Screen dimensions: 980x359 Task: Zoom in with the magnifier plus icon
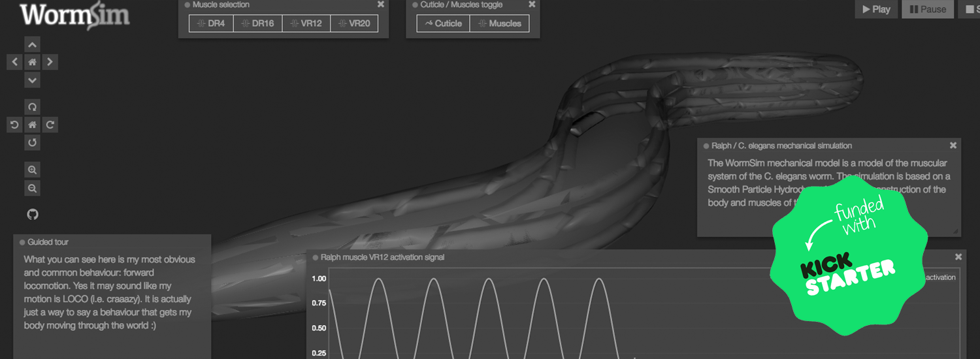tap(32, 170)
